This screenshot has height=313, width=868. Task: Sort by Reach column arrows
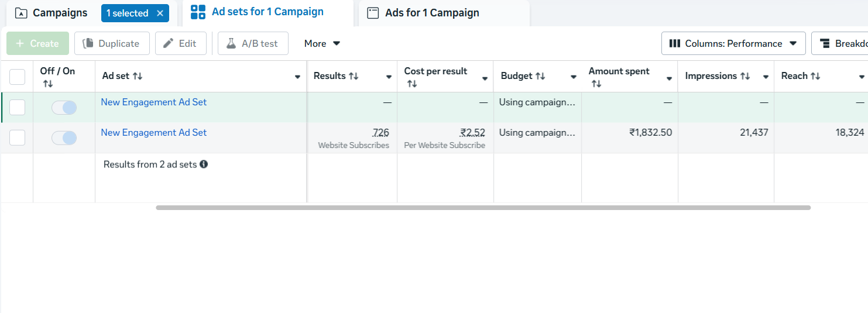(815, 76)
